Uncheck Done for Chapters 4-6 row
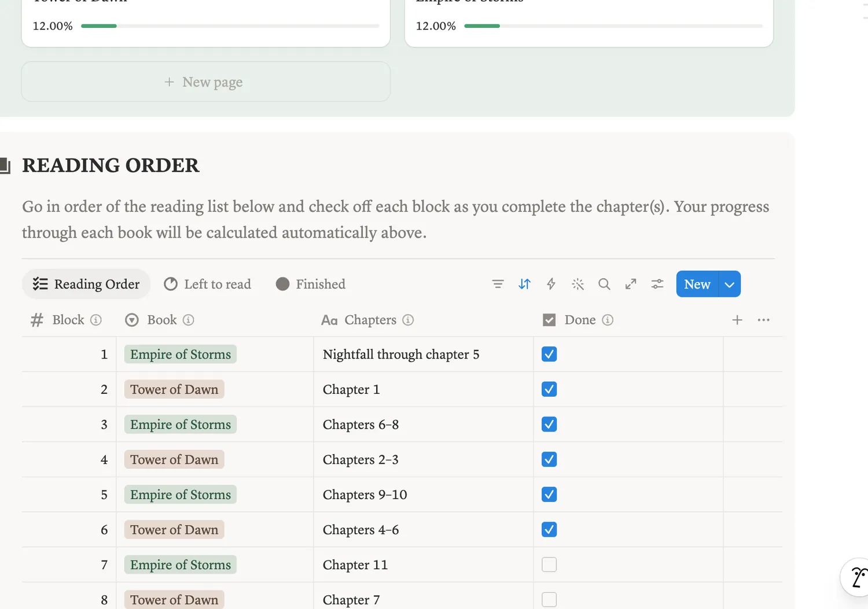 click(549, 530)
